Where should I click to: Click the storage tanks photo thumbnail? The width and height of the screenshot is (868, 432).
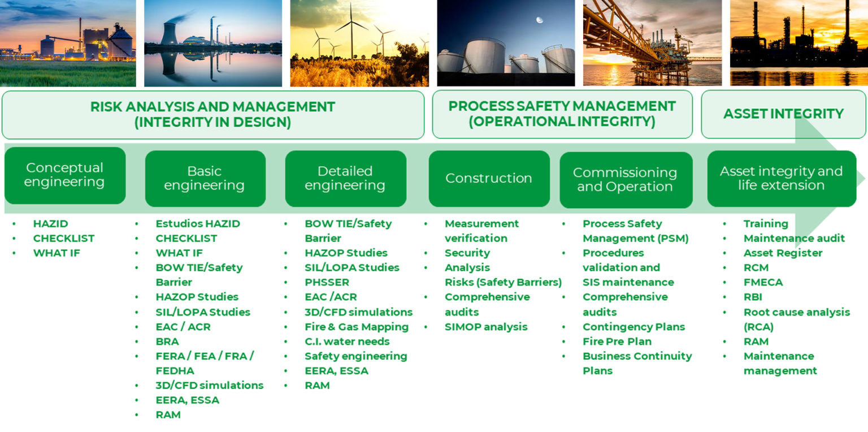(x=506, y=42)
